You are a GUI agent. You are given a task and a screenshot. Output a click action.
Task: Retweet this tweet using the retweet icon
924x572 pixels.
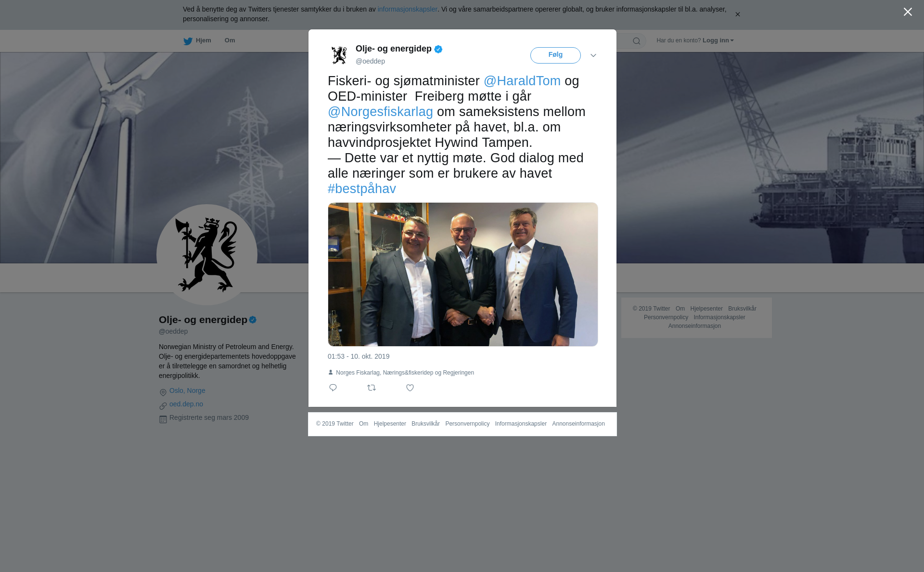[x=372, y=388]
